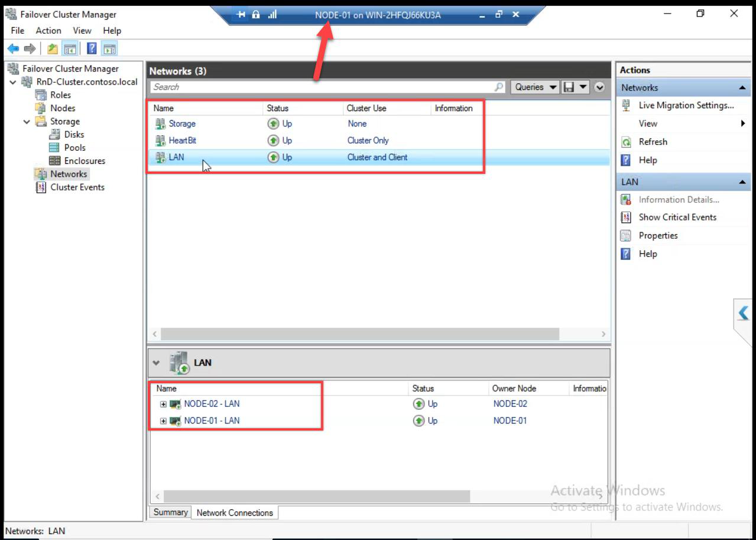
Task: Open the save query dropdown arrow
Action: [583, 87]
